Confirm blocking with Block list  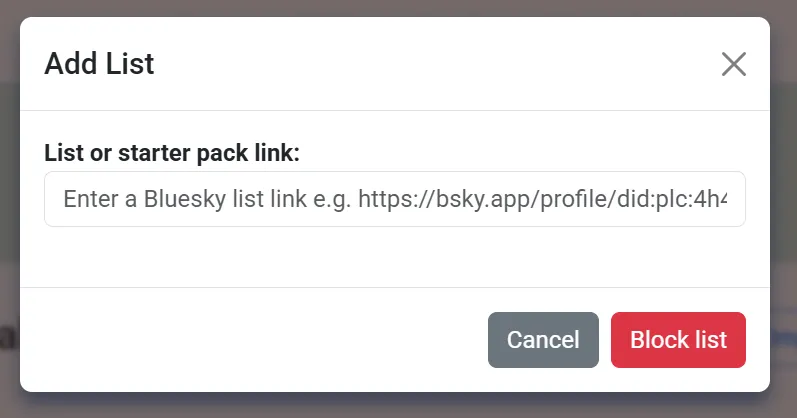click(x=678, y=340)
